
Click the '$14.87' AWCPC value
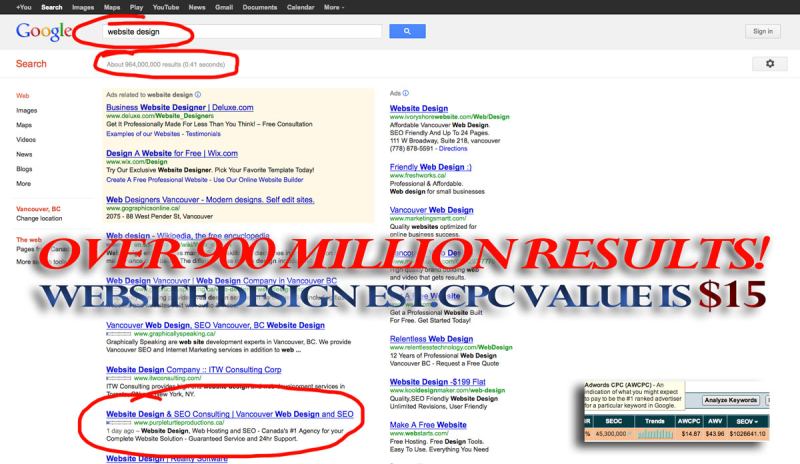pos(690,434)
